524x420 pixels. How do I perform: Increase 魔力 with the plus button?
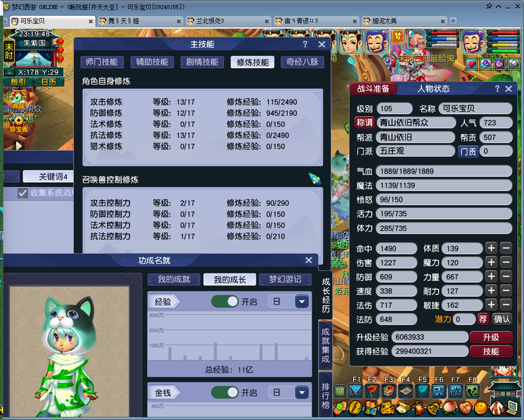(491, 262)
